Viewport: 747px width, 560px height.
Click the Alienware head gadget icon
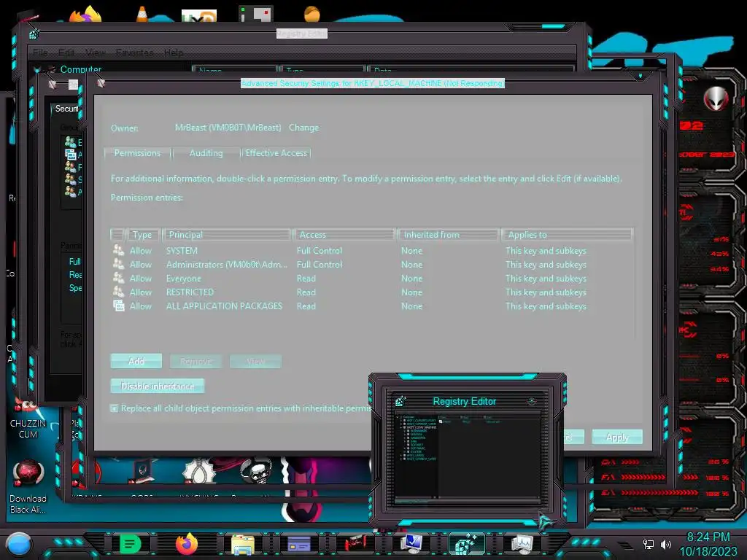[x=716, y=99]
